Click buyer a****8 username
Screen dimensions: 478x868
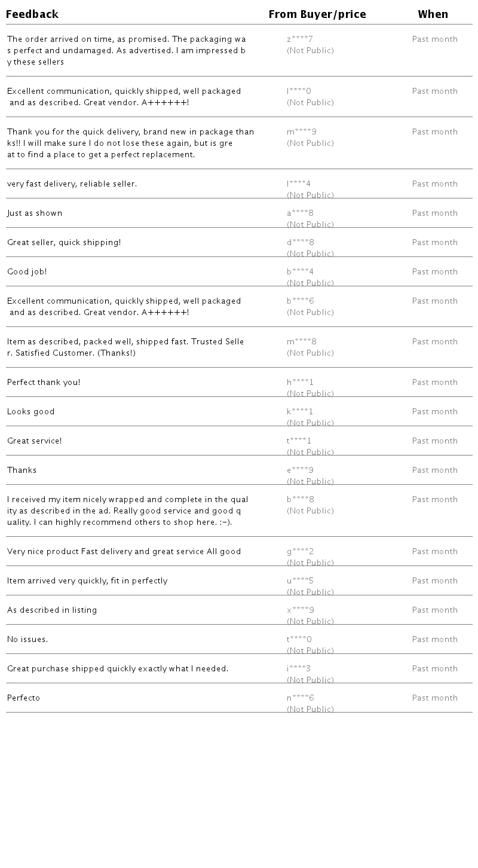tap(300, 213)
